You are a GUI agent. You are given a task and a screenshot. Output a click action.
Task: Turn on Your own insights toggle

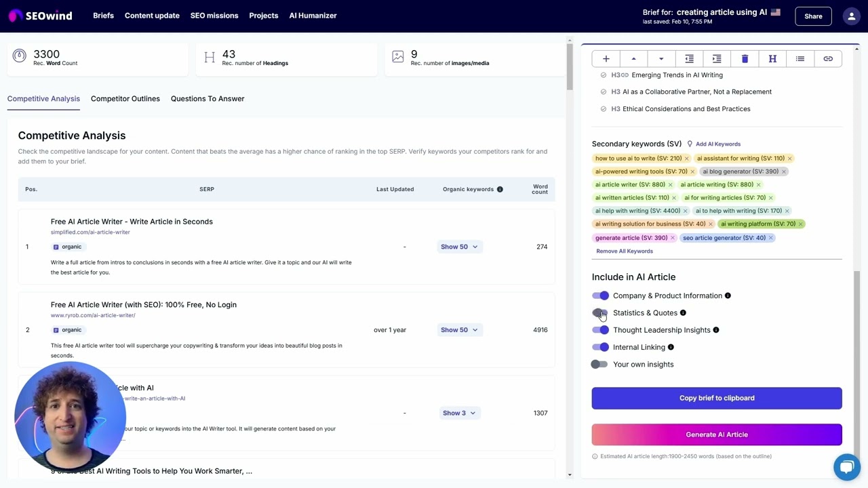pos(599,364)
